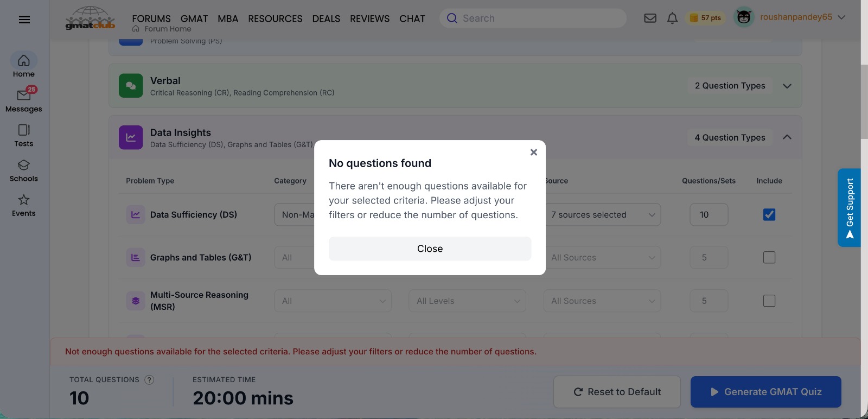Expand the Verbal section chevron
The image size is (868, 419).
(787, 86)
